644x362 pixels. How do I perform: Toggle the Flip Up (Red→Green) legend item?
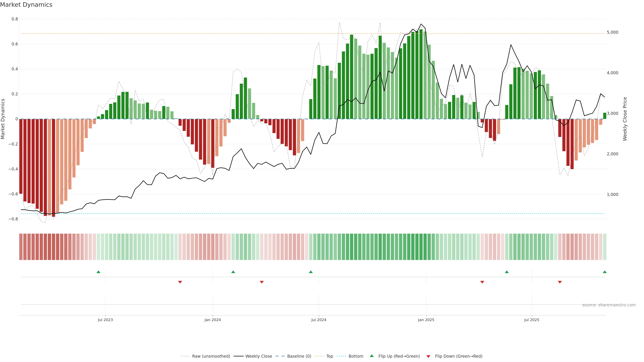pos(399,356)
